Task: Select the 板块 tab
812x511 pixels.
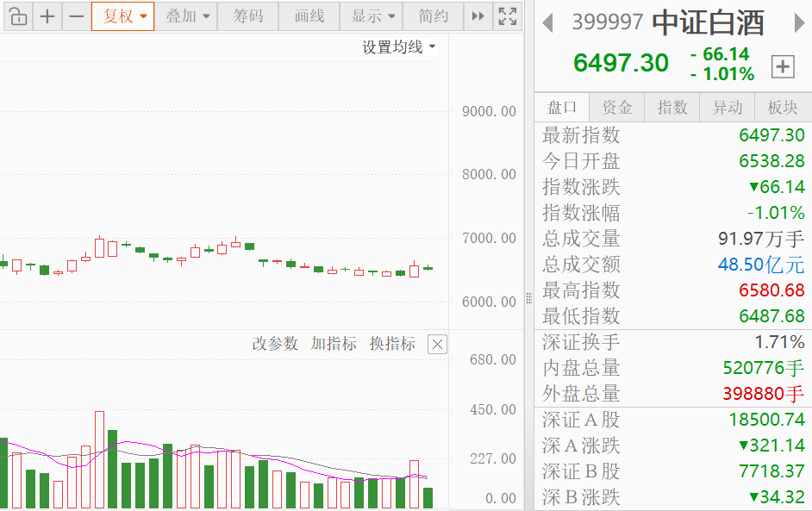Action: [x=783, y=107]
